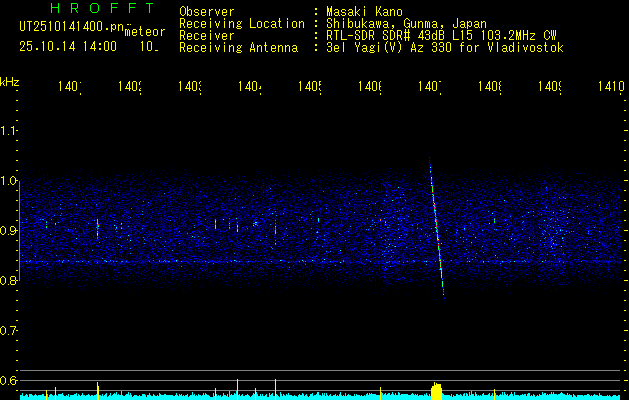The image size is (629, 400).
Task: Click the 1.0 frequency axis label
Action: (8, 181)
